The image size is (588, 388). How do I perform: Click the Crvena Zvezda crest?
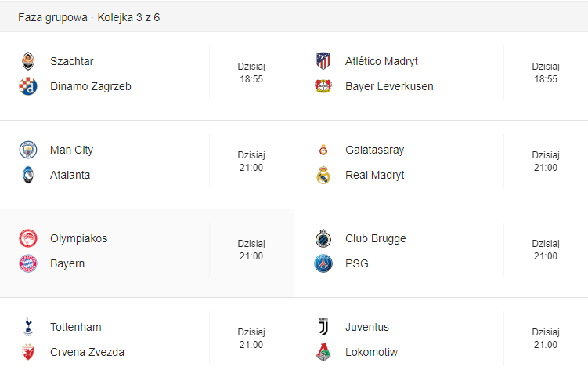[x=28, y=352]
